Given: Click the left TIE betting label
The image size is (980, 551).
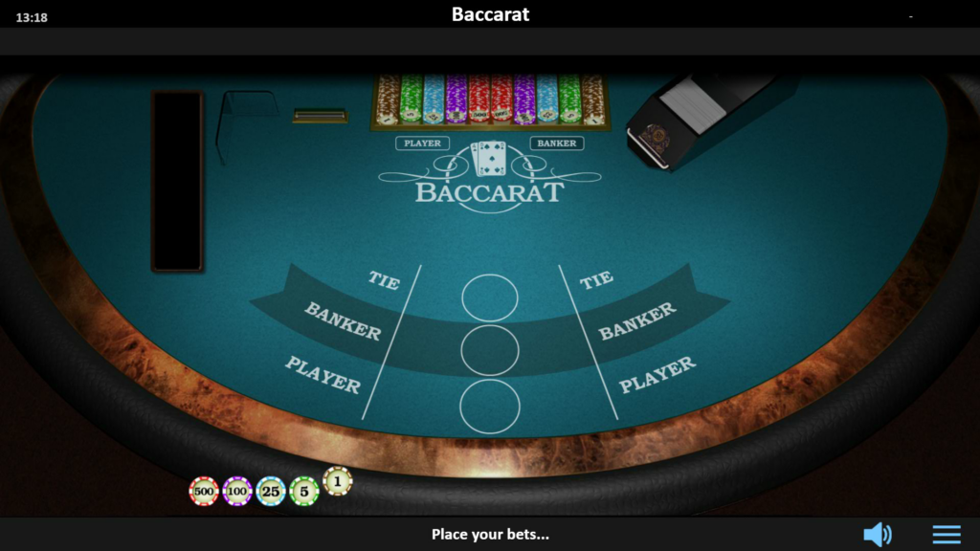Looking at the screenshot, I should [383, 280].
